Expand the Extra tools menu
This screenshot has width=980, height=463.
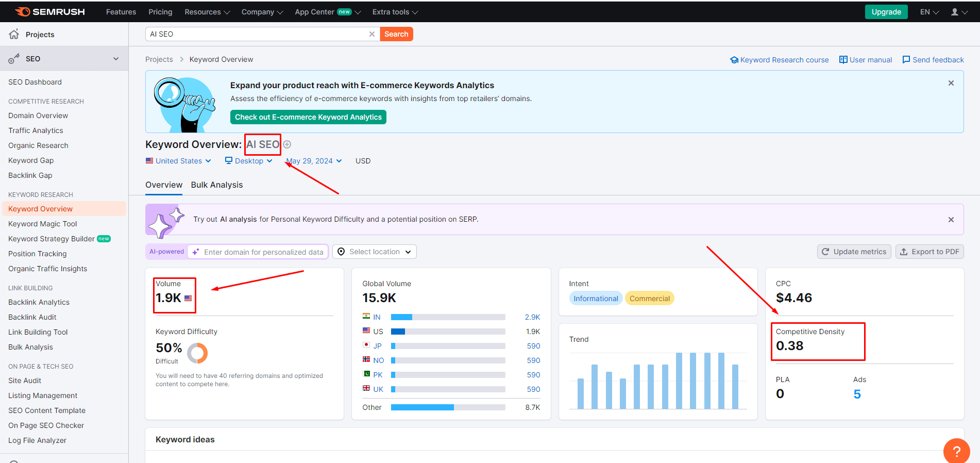coord(395,12)
